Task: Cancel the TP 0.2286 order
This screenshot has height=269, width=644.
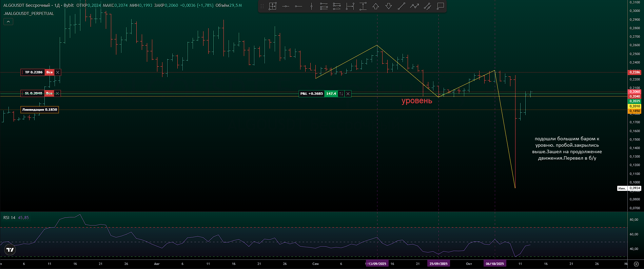Action: click(x=58, y=72)
